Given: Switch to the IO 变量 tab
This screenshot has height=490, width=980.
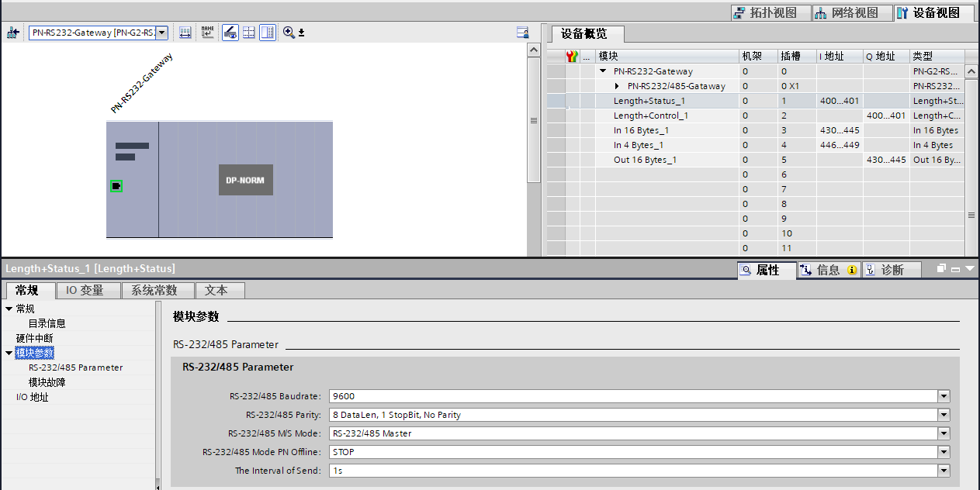Looking at the screenshot, I should pos(89,290).
